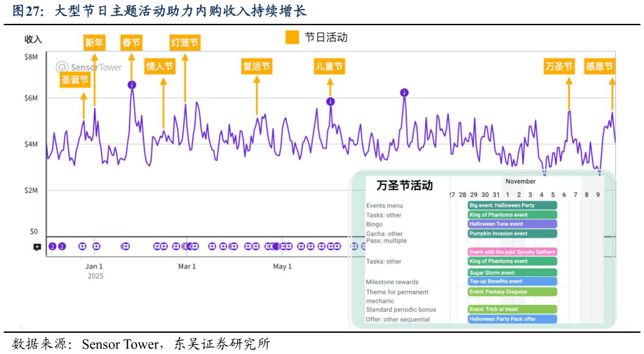Click the Milestone rewards row label
Image resolution: width=644 pixels, height=354 pixels.
point(392,282)
